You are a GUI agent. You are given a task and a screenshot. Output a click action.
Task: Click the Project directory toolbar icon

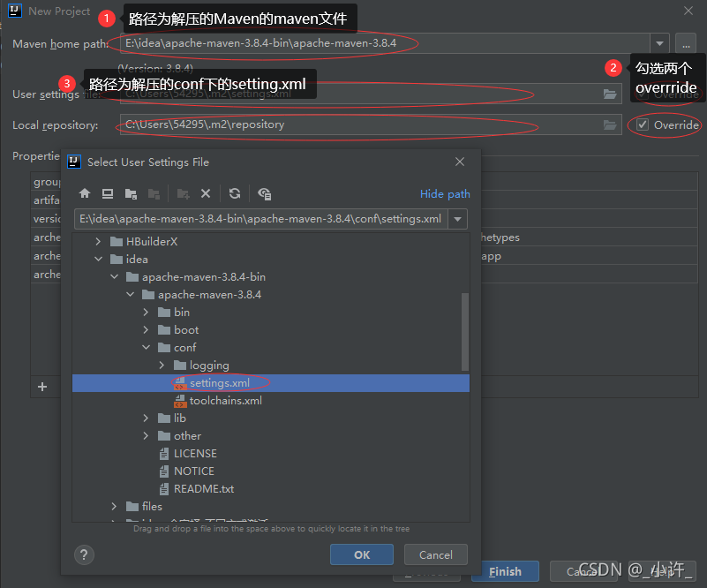pyautogui.click(x=131, y=194)
